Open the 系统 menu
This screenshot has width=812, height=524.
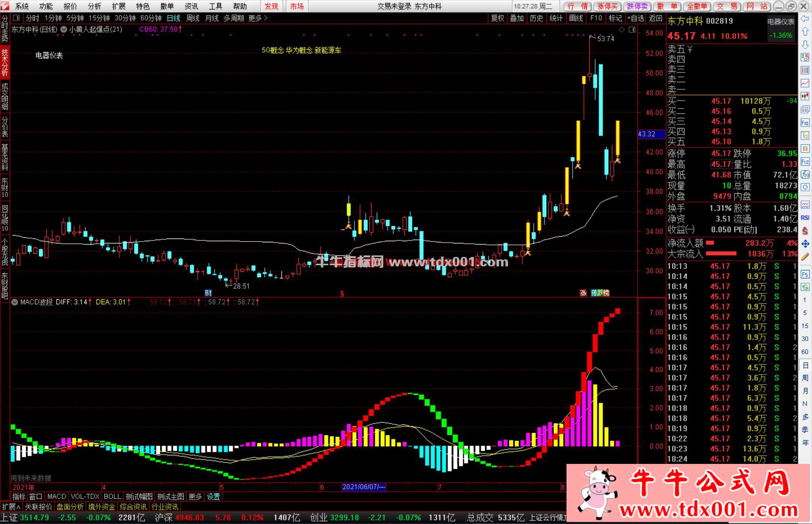pos(22,6)
